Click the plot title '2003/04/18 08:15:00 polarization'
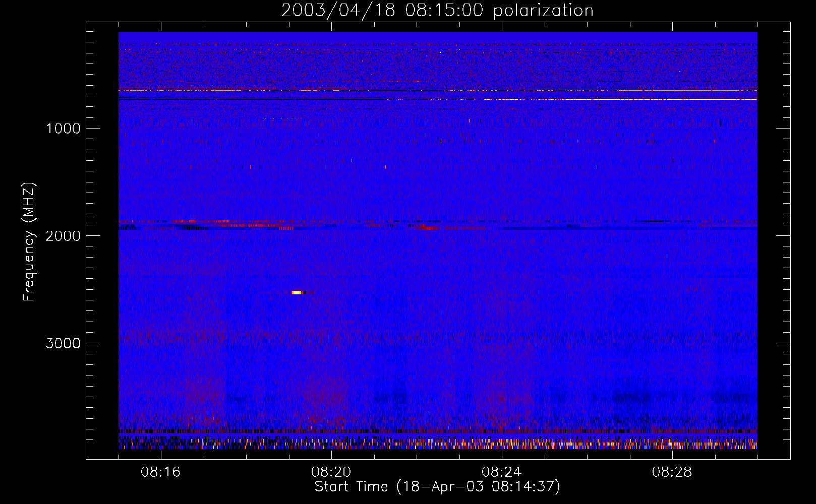Viewport: 816px width, 504px height. click(x=437, y=11)
